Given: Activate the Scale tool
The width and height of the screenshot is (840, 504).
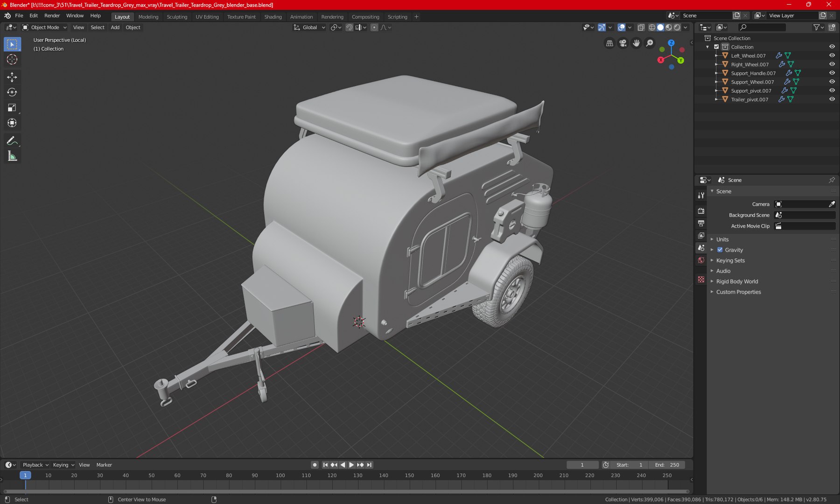Looking at the screenshot, I should 12,108.
